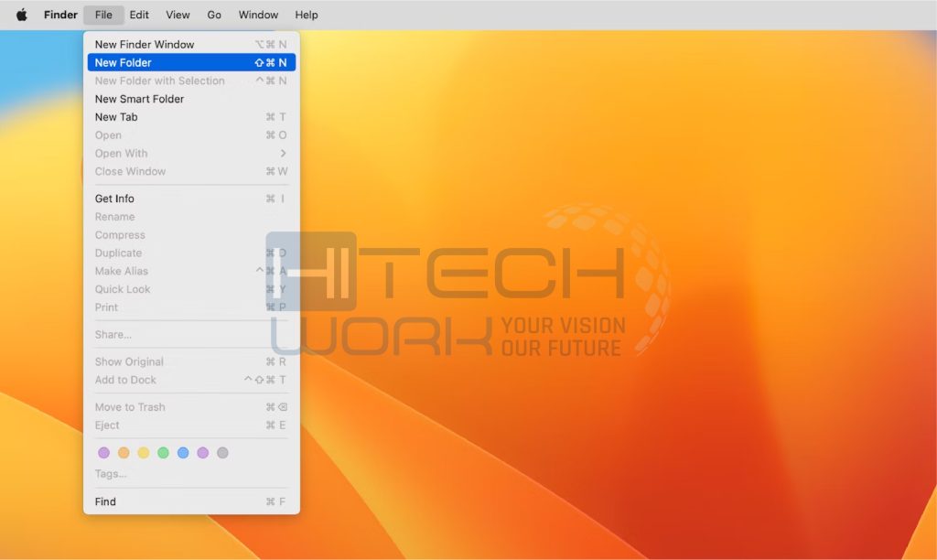
Task: Expand the Open With submenu arrow
Action: point(284,154)
